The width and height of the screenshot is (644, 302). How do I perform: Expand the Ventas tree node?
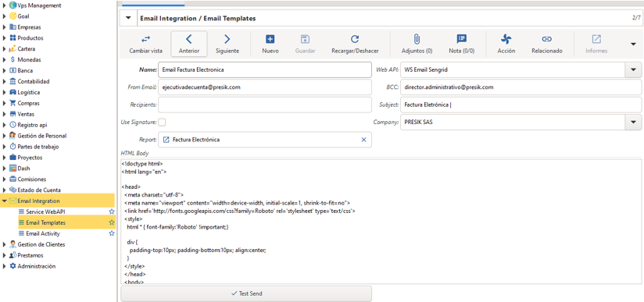5,114
